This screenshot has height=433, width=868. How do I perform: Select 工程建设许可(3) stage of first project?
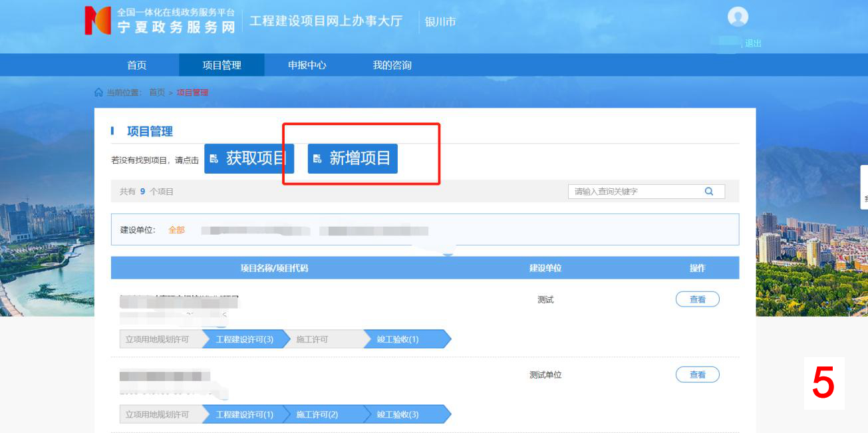point(244,339)
